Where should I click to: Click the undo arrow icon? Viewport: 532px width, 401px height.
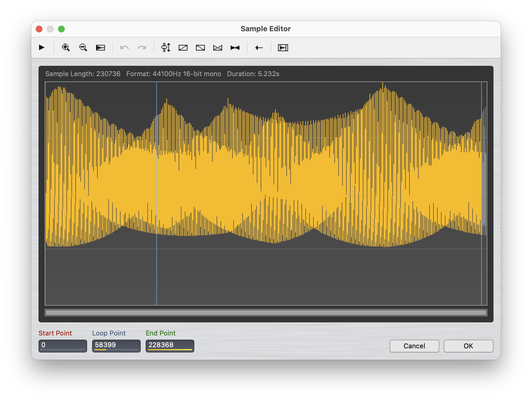[x=124, y=48]
